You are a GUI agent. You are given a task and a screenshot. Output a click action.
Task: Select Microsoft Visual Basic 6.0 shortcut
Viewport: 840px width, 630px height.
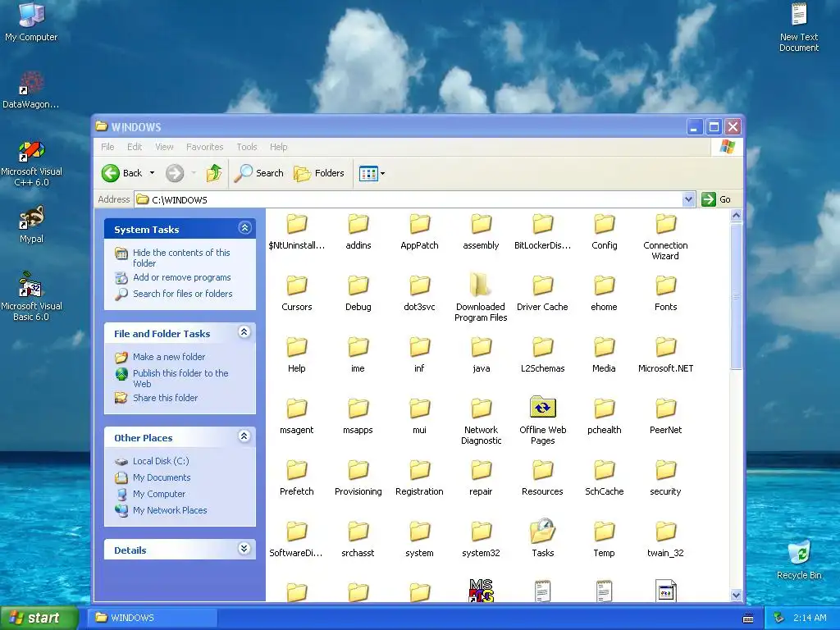click(31, 296)
